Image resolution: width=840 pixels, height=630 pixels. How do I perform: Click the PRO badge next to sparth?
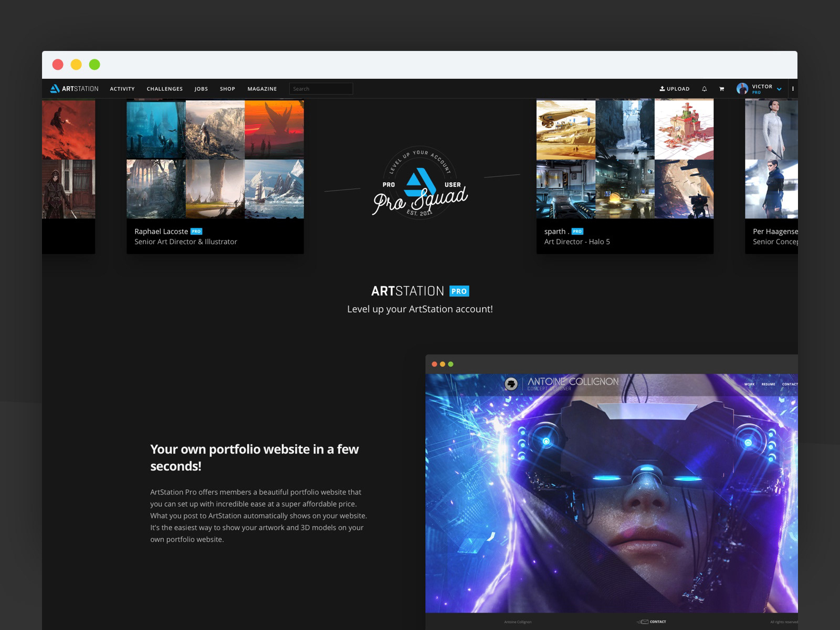577,232
